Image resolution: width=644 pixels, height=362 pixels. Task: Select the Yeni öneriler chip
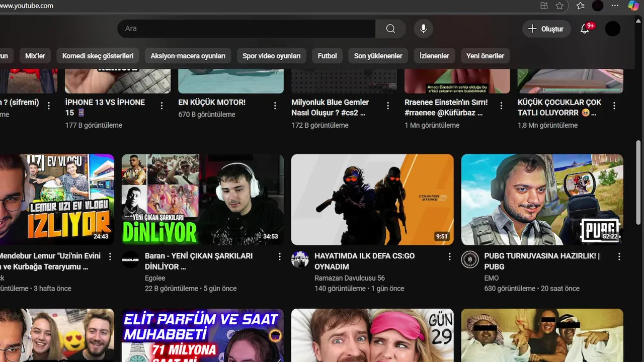[x=485, y=56]
